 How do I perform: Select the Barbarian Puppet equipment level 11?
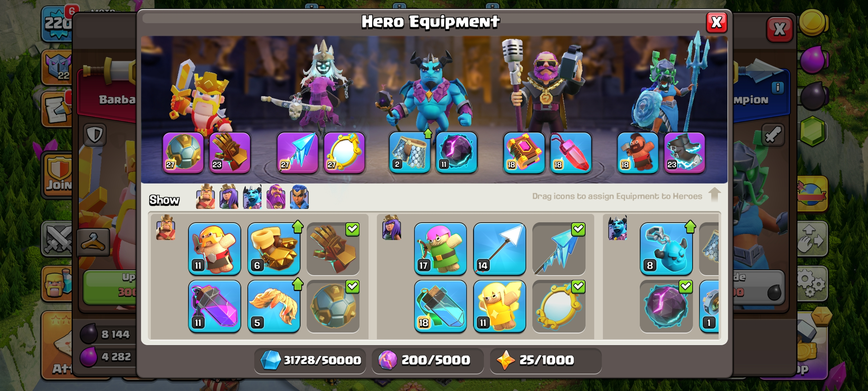tap(214, 249)
